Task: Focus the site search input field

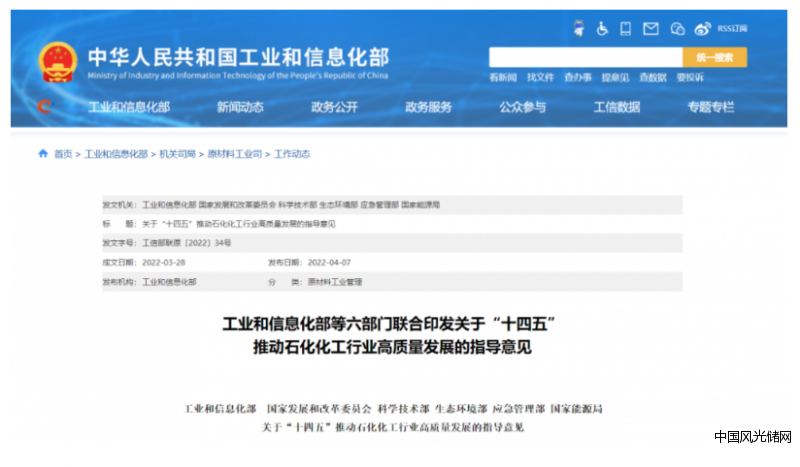Action: 586,57
